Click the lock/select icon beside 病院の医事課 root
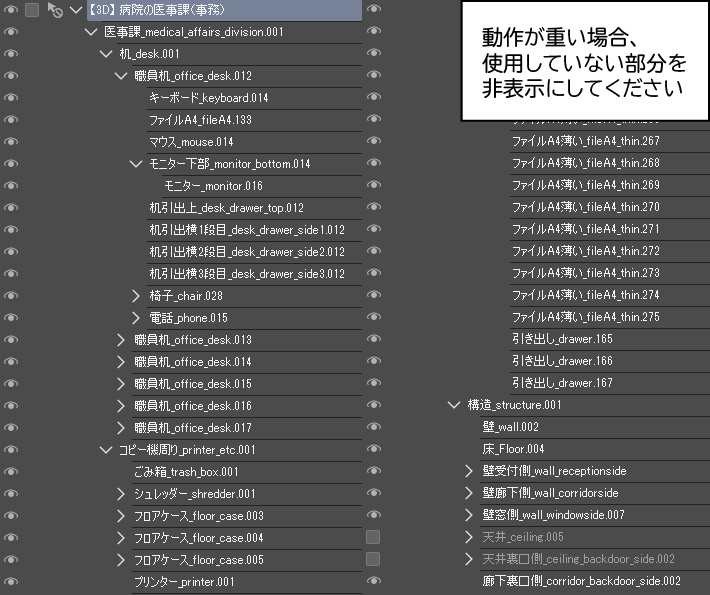The image size is (710, 595). (x=55, y=10)
